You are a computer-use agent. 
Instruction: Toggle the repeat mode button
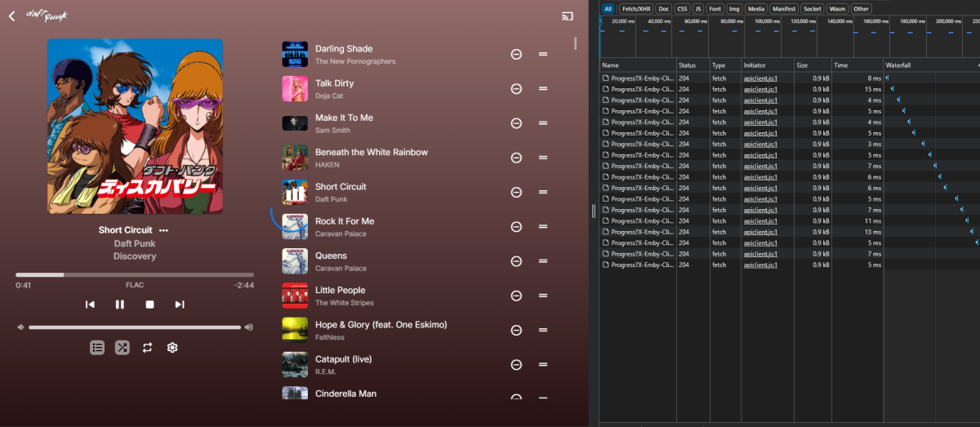pos(147,348)
